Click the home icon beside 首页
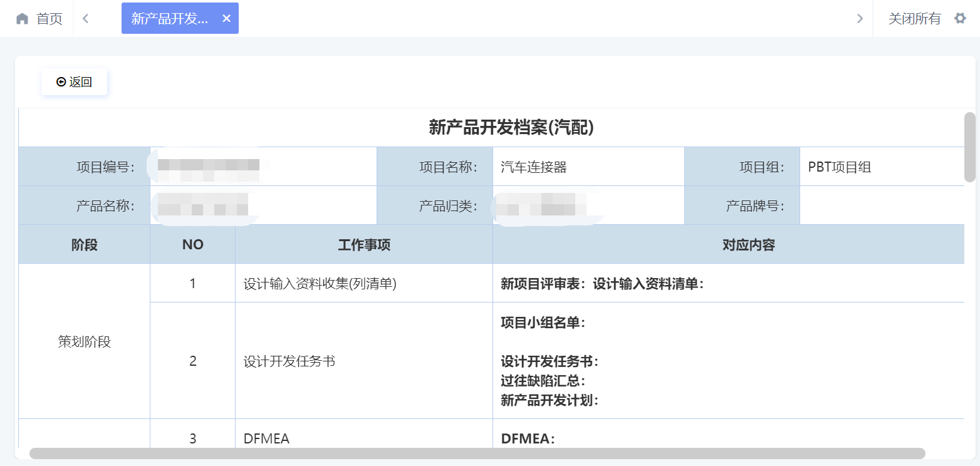The height and width of the screenshot is (466, 980). tap(23, 18)
